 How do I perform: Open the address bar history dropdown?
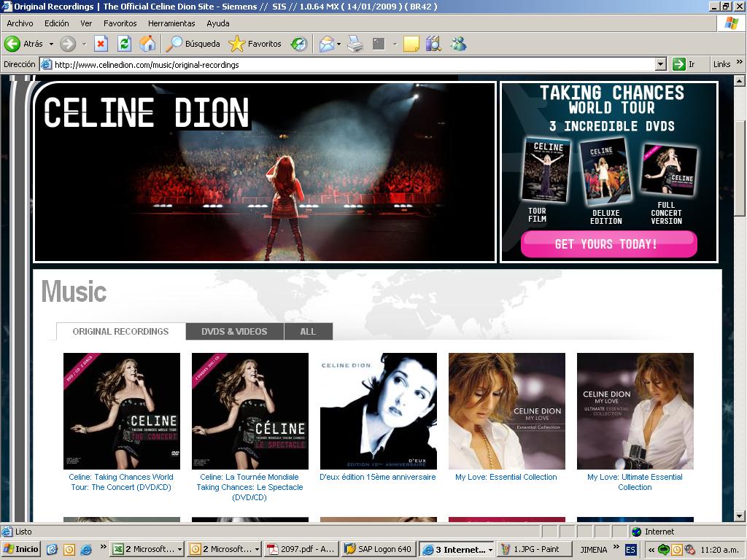pyautogui.click(x=661, y=64)
